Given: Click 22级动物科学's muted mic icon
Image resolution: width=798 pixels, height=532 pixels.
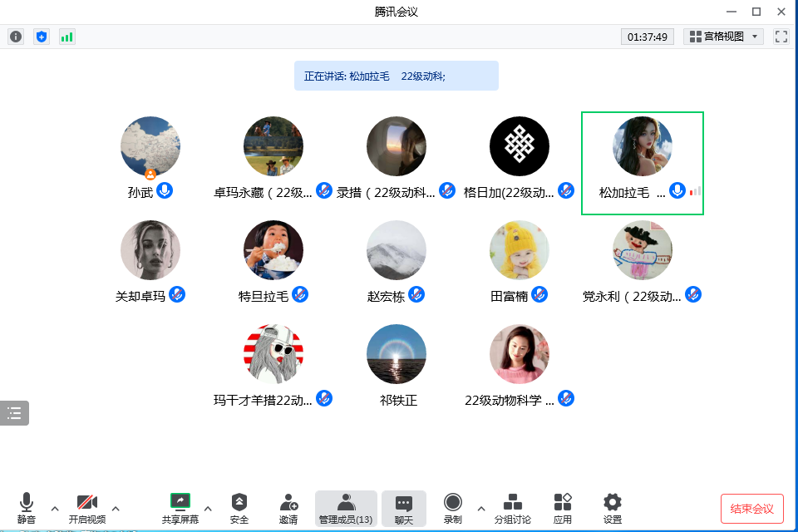Looking at the screenshot, I should click(x=566, y=399).
